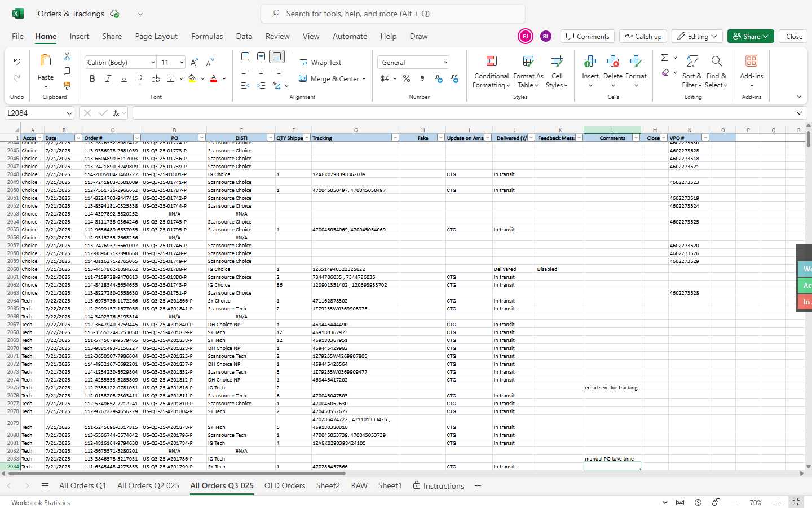The image size is (812, 508).
Task: Open the Comments column filter dropdown
Action: [636, 138]
